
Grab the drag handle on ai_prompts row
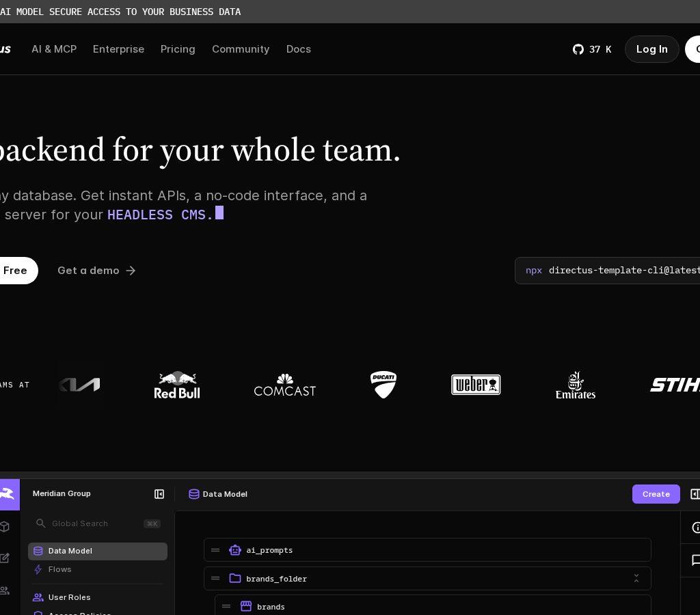click(x=215, y=550)
